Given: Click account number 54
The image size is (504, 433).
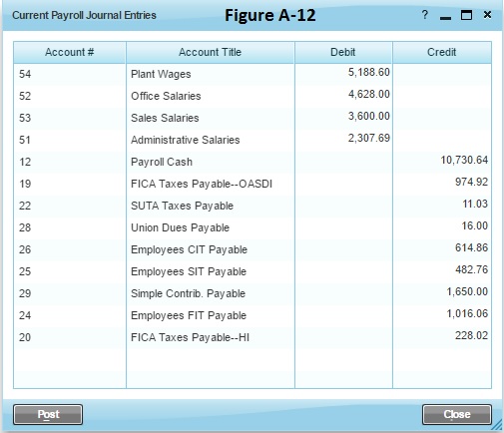Looking at the screenshot, I should [25, 74].
